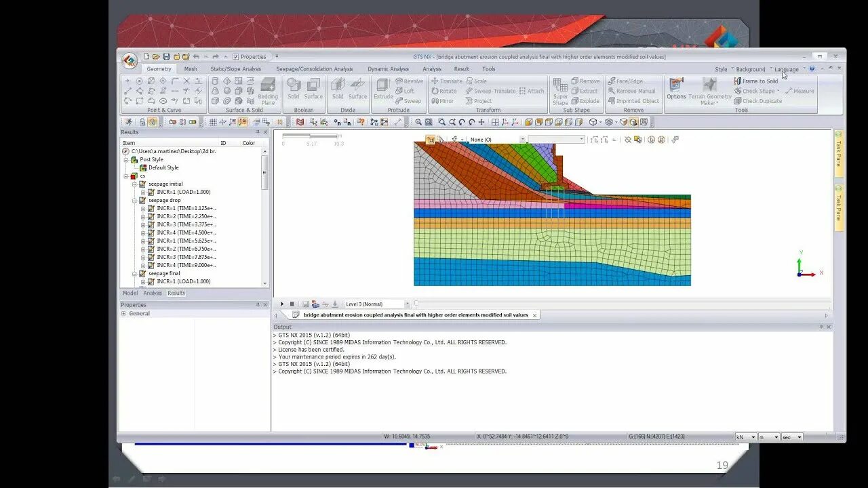Click the red book icon in toolbar

(300, 122)
